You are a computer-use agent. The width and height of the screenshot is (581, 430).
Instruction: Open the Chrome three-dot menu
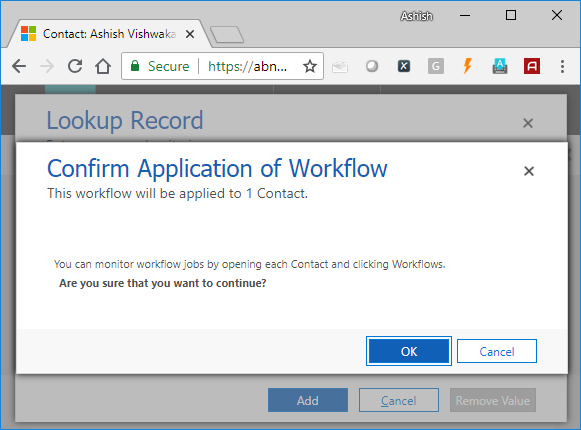point(562,66)
